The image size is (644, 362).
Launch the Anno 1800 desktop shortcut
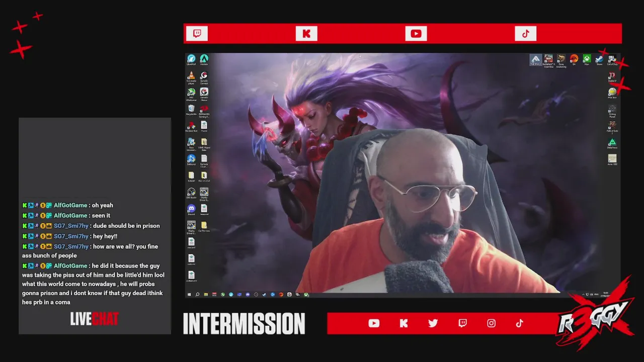(612, 160)
